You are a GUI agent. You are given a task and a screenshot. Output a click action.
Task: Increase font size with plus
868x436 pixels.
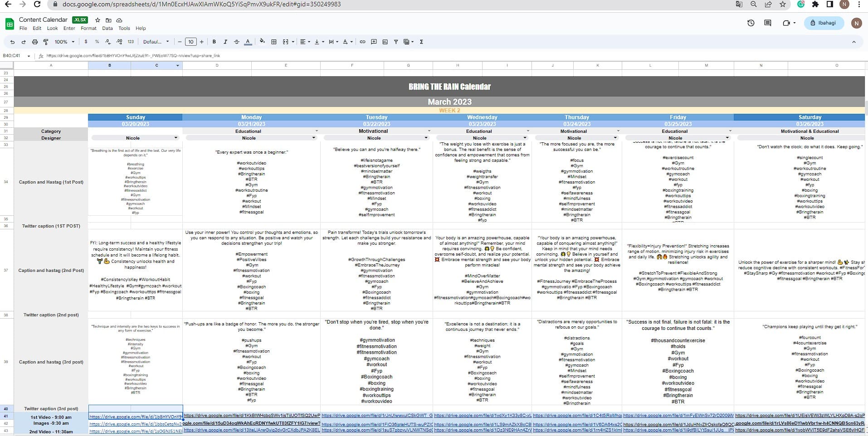point(202,42)
